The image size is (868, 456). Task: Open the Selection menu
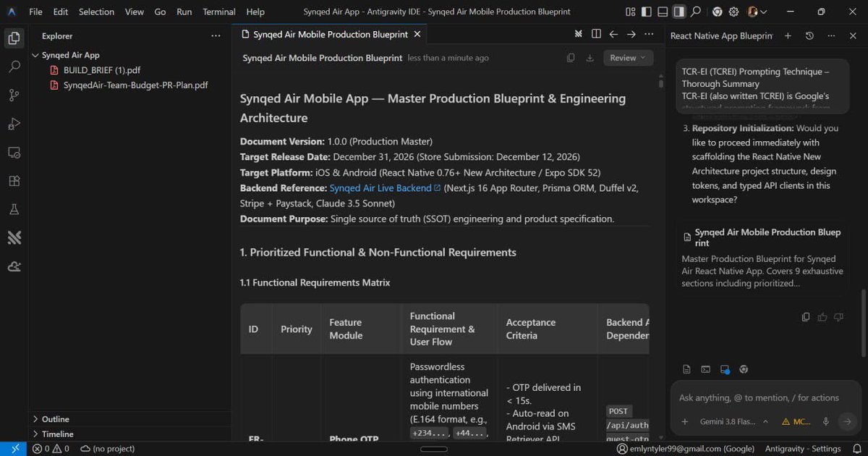click(96, 12)
